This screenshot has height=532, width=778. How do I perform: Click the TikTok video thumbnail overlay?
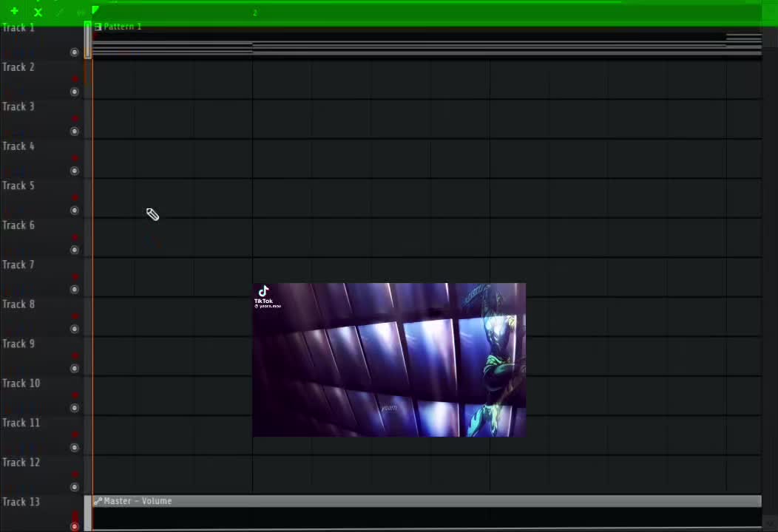390,360
